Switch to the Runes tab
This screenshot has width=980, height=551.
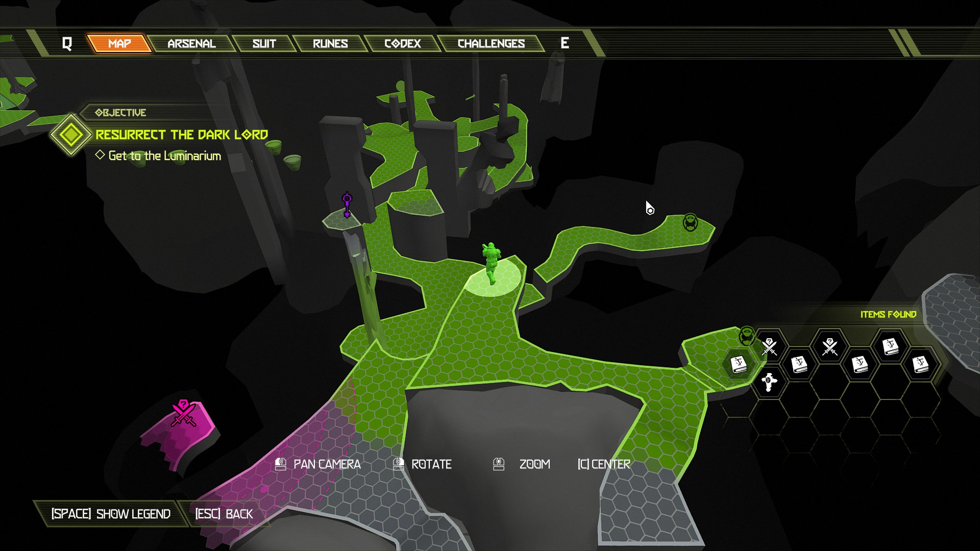pyautogui.click(x=330, y=43)
